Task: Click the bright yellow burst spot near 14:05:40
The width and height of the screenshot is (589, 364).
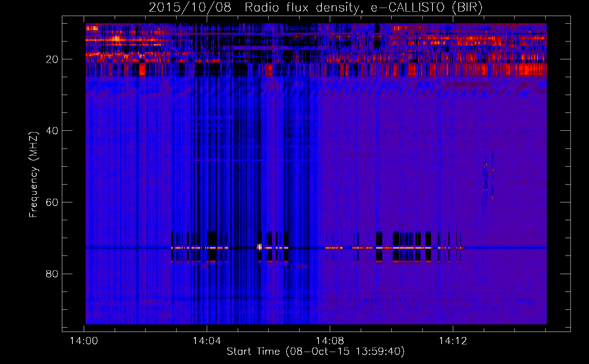Action: tap(260, 247)
